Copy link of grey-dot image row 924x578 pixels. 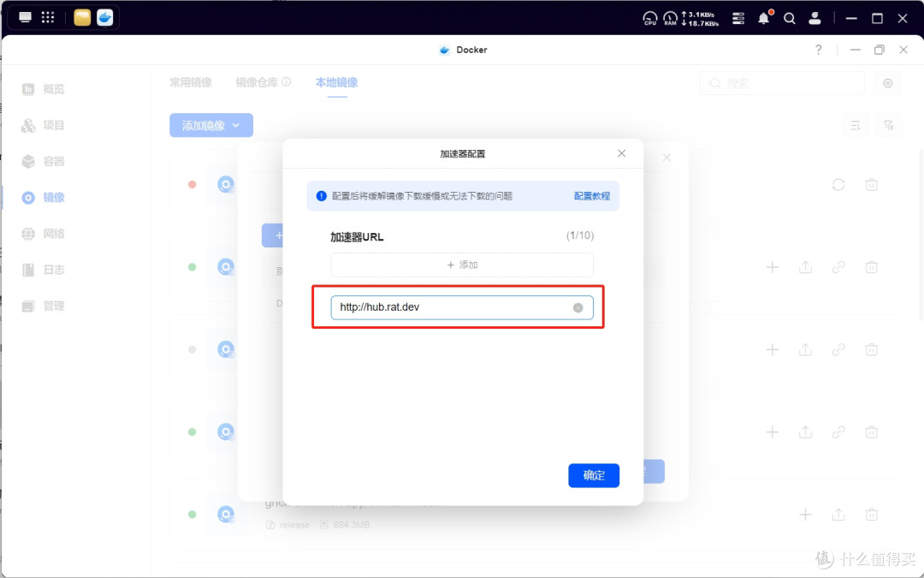(838, 349)
